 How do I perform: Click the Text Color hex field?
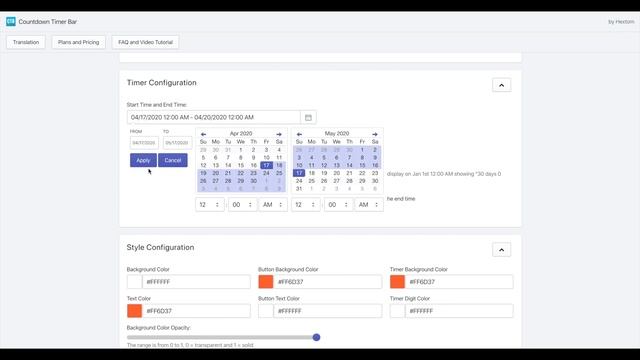point(196,311)
